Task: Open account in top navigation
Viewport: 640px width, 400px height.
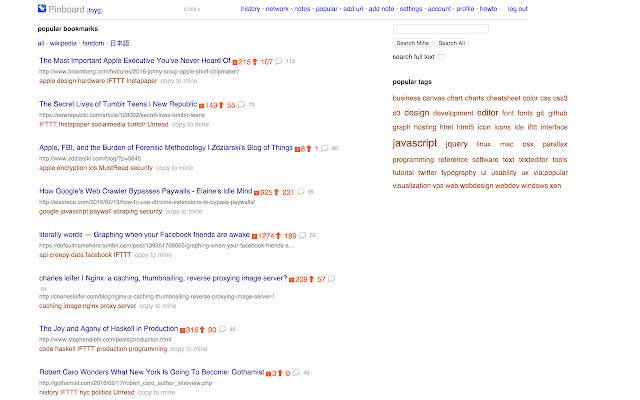Action: [439, 9]
